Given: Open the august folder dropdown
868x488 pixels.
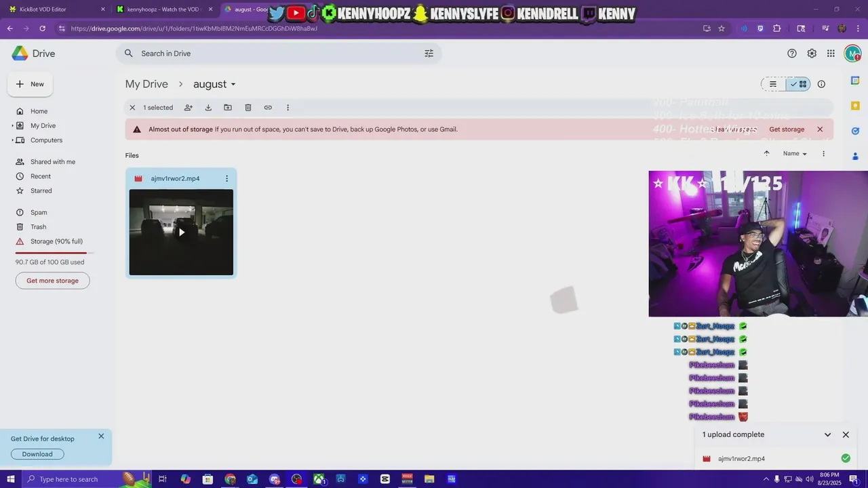Looking at the screenshot, I should click(x=214, y=84).
